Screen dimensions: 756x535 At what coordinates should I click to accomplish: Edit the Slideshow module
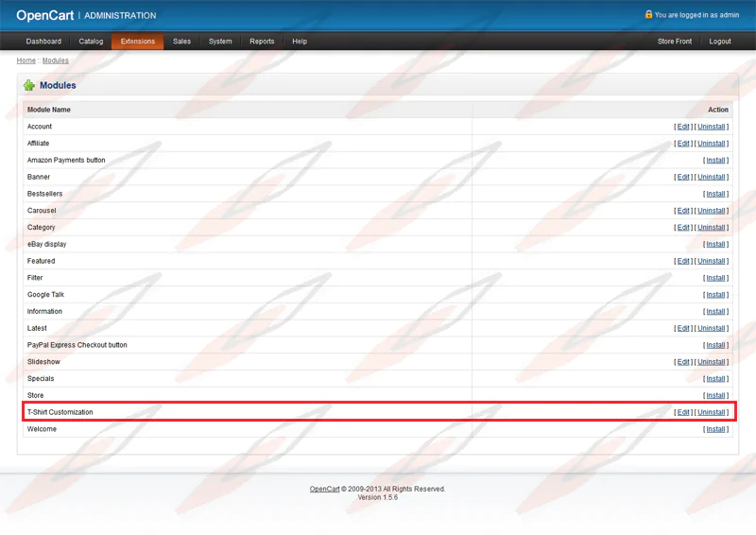point(683,362)
